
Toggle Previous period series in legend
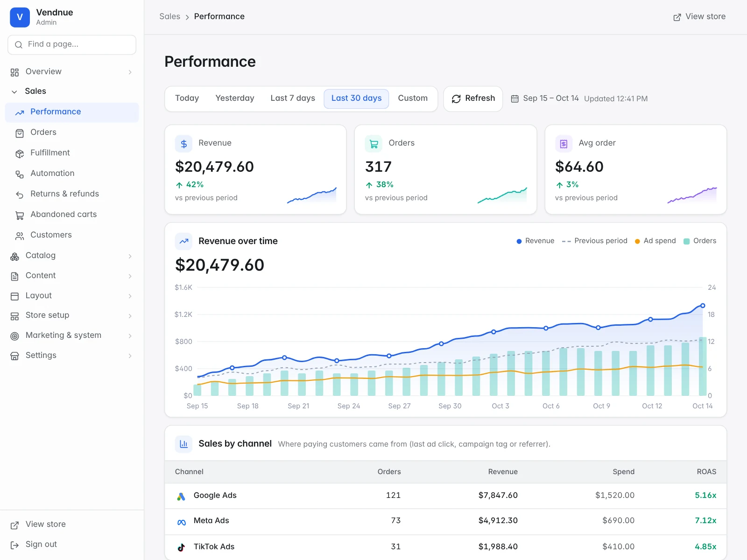[x=595, y=241]
